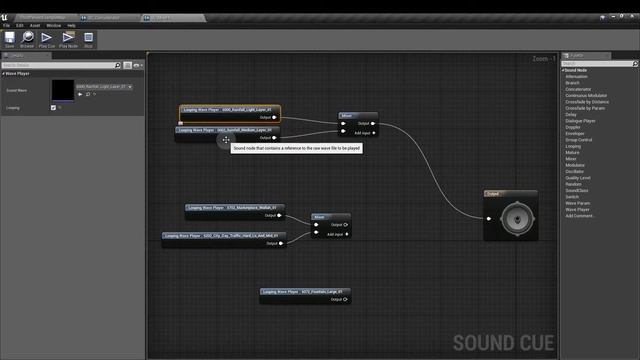This screenshot has width=640, height=360.
Task: Click first input pin of upper Mixer
Action: pos(343,124)
